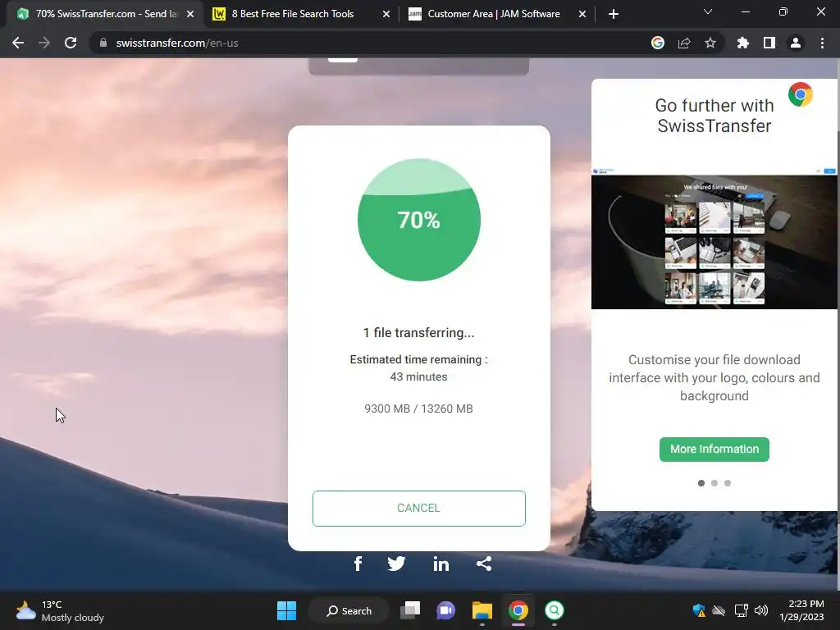The width and height of the screenshot is (840, 630).
Task: Click the '1 file transferring...' text
Action: coord(419,333)
